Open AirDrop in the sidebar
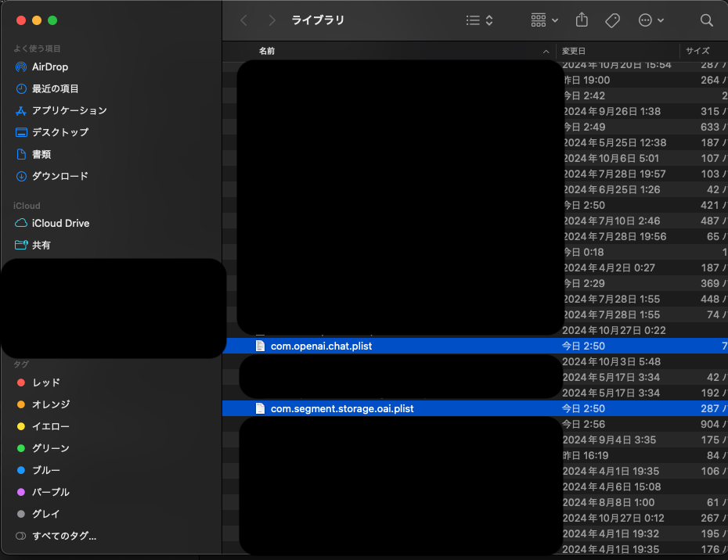The width and height of the screenshot is (728, 560). 49,66
